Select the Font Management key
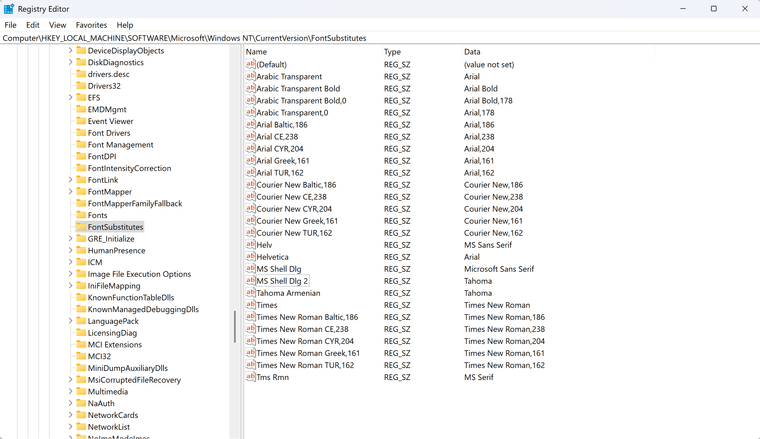The image size is (760, 439). (120, 144)
